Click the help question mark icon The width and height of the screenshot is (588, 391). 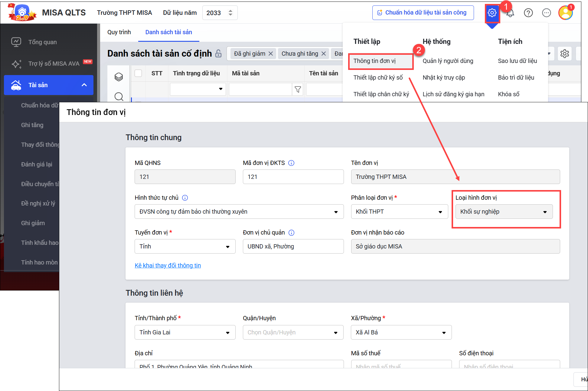pyautogui.click(x=528, y=13)
